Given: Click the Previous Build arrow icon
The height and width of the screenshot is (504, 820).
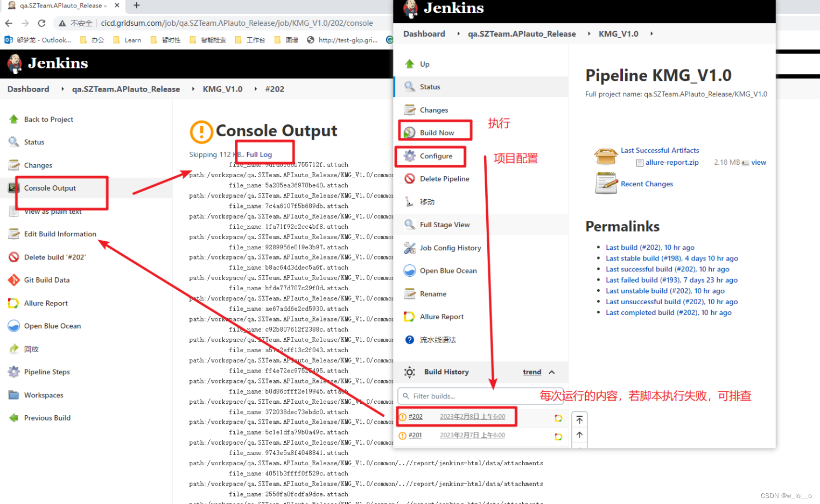Looking at the screenshot, I should 13,418.
